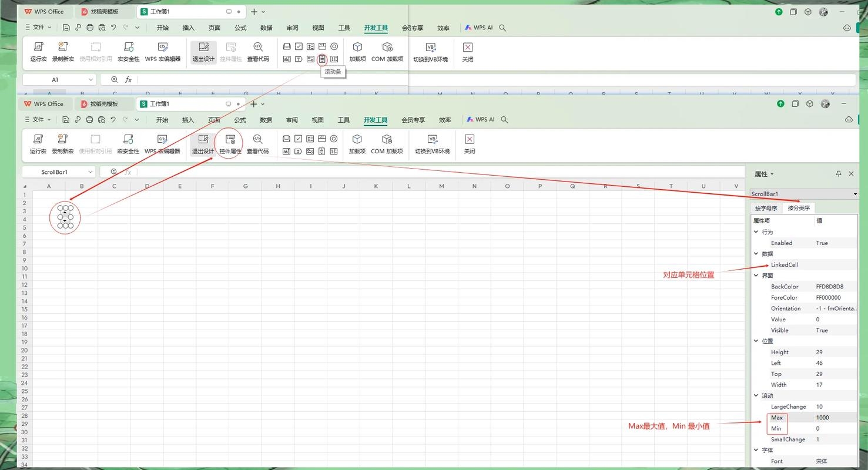Screen dimensions: 868x470
Task: Switch to the 按字母序 tab
Action: pos(766,208)
